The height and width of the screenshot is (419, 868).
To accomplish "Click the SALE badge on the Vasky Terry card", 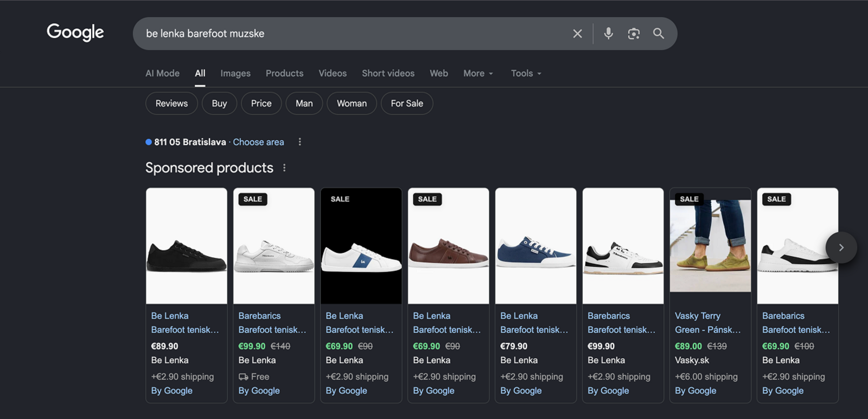I will pos(689,199).
